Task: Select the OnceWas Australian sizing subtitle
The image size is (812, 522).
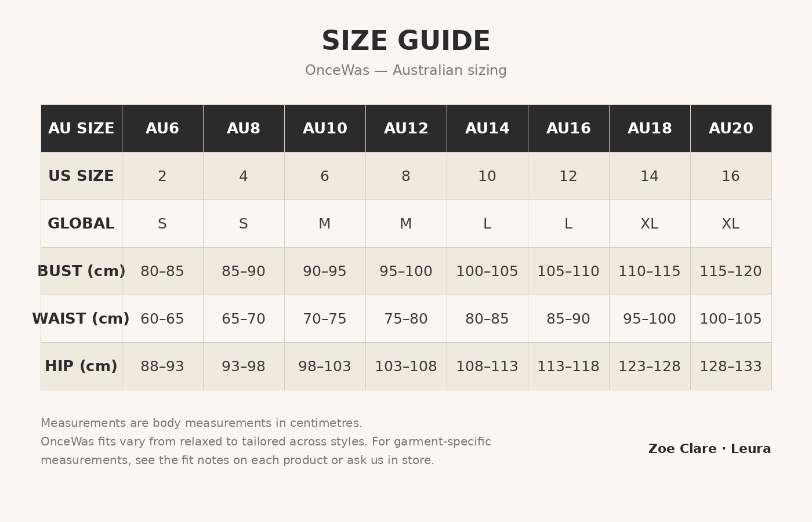Action: (406, 71)
